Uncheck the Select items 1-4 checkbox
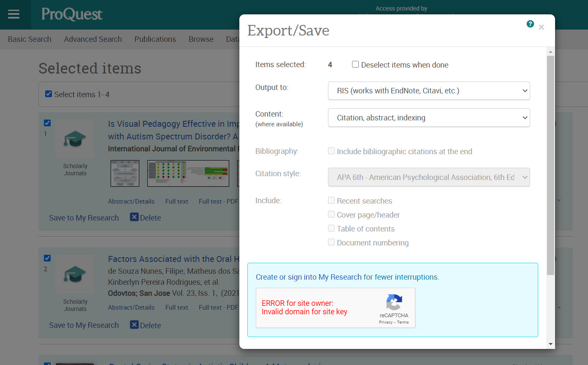588x365 pixels. point(49,94)
